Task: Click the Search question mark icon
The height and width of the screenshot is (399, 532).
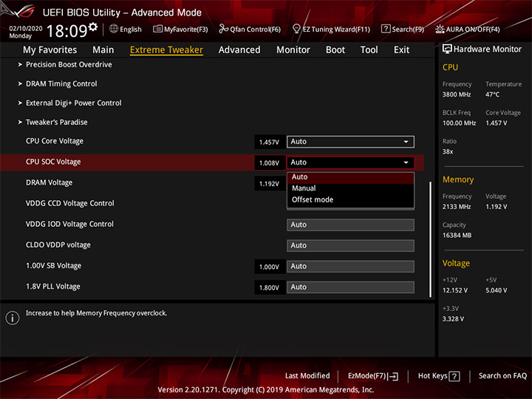Action: 386,29
